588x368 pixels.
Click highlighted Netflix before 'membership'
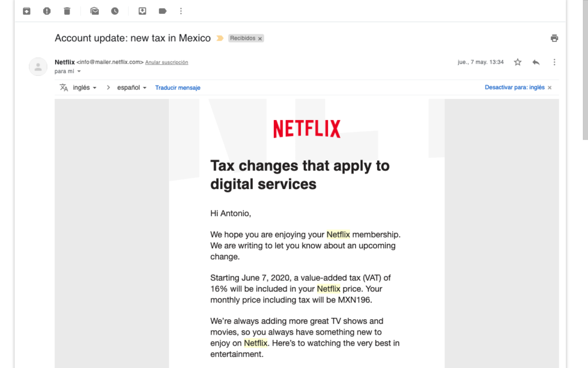(x=338, y=235)
